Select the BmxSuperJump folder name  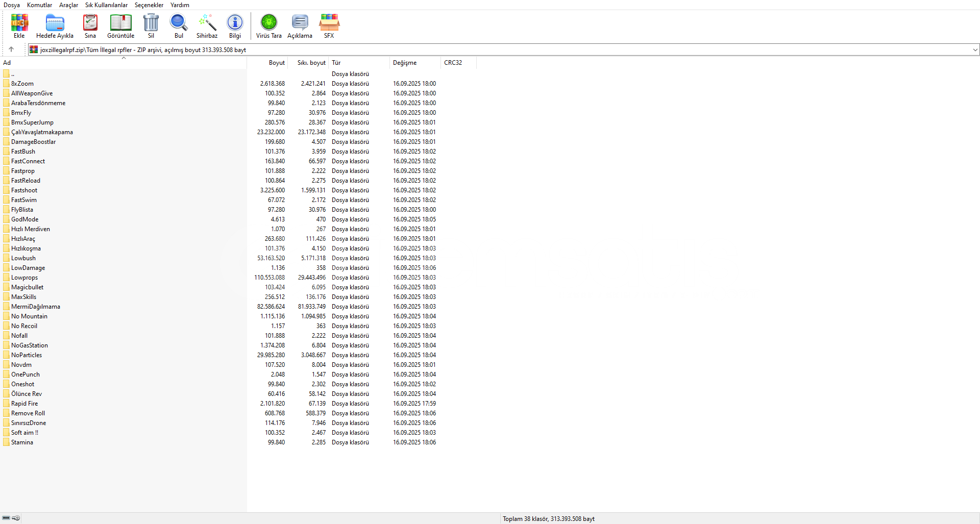(x=33, y=122)
